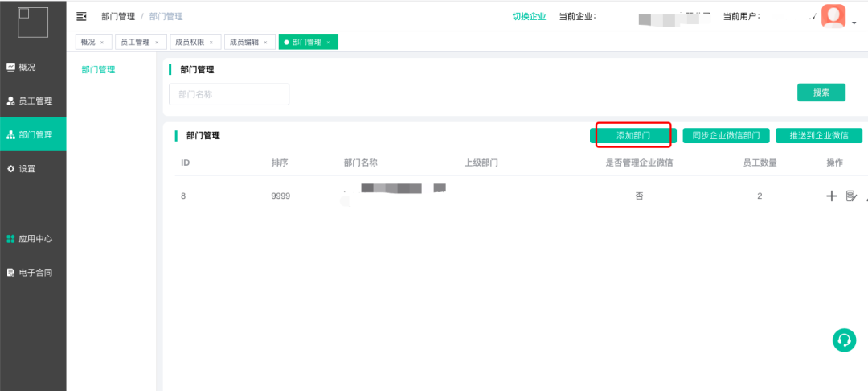Viewport: 868px width, 391px height.
Task: Click the 同步企业微信部门 button
Action: (727, 136)
